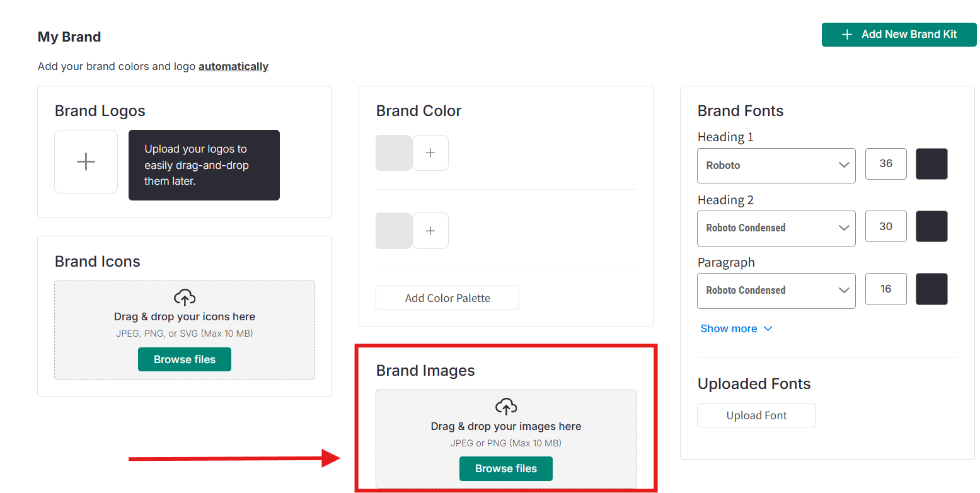Expand Show more font options

(736, 328)
